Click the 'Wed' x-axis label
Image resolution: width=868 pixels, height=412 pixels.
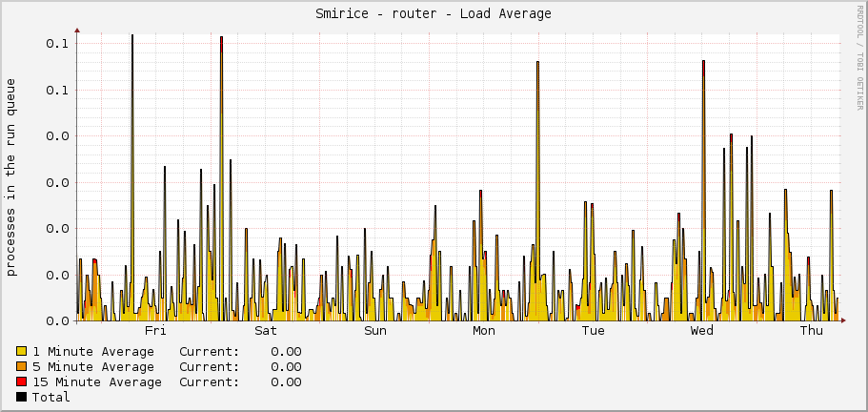pyautogui.click(x=702, y=331)
